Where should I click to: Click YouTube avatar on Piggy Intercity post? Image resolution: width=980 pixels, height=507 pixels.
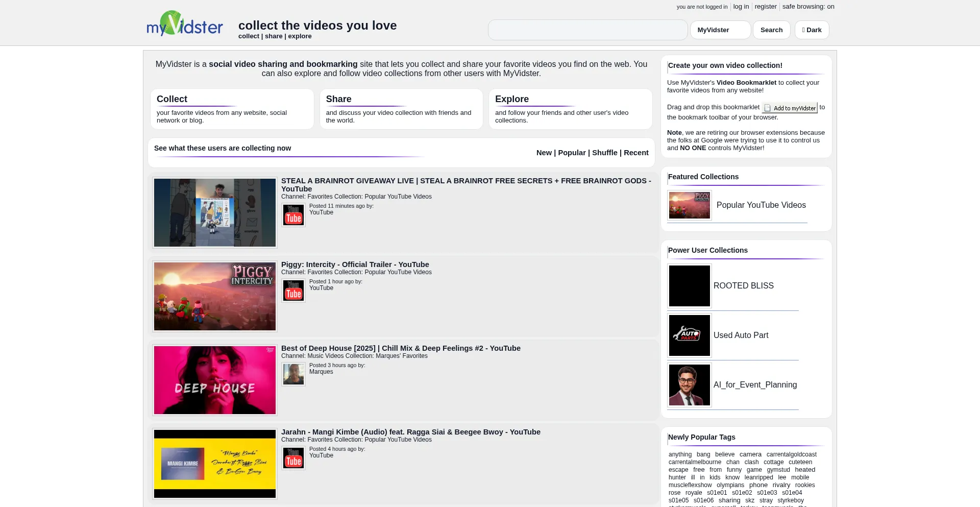[293, 291]
